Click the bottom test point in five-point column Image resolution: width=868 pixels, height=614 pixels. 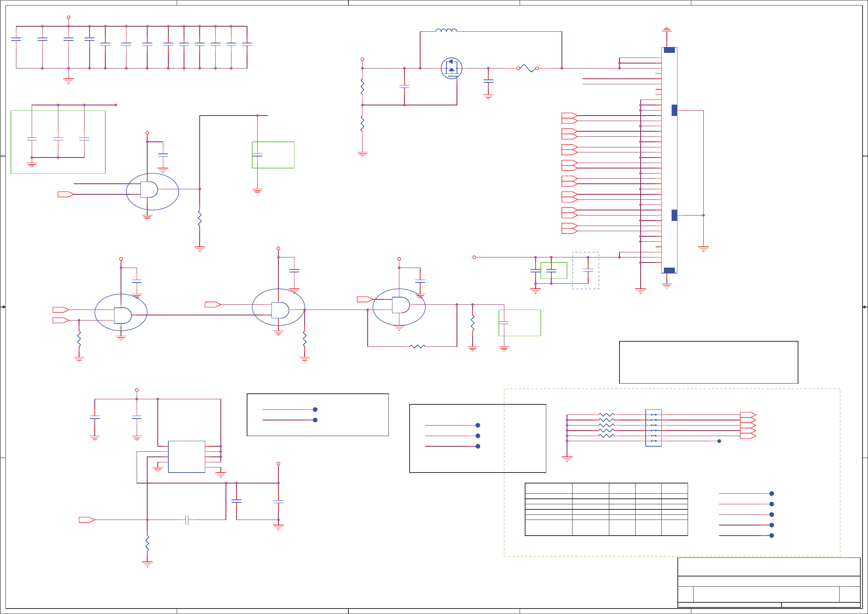tap(771, 535)
